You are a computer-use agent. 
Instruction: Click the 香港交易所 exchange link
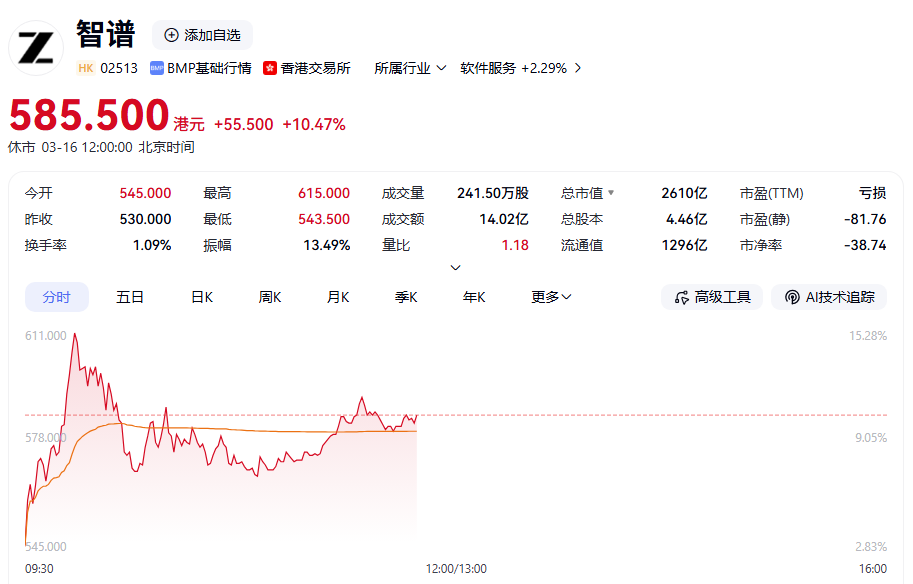(315, 68)
